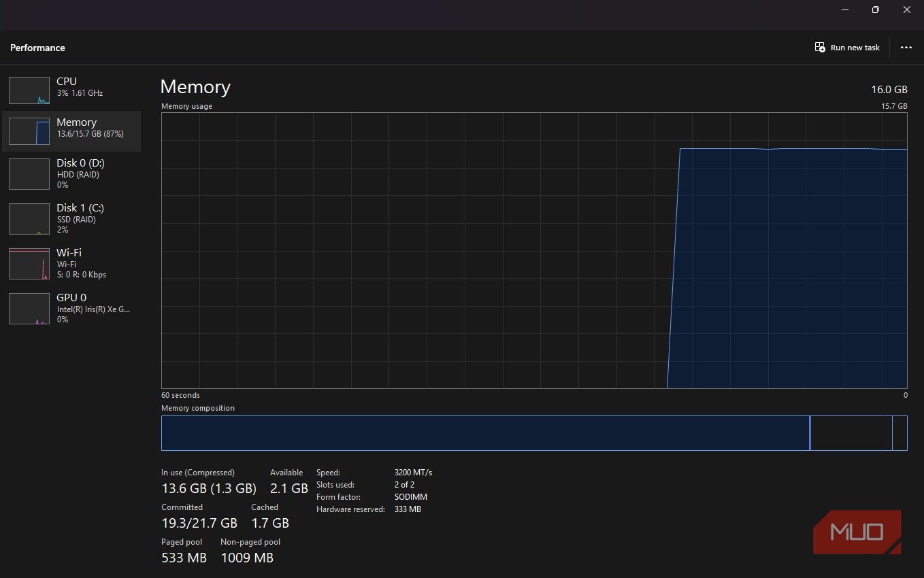Open Disk 1 (C:) performance
The height and width of the screenshot is (578, 924).
click(71, 218)
